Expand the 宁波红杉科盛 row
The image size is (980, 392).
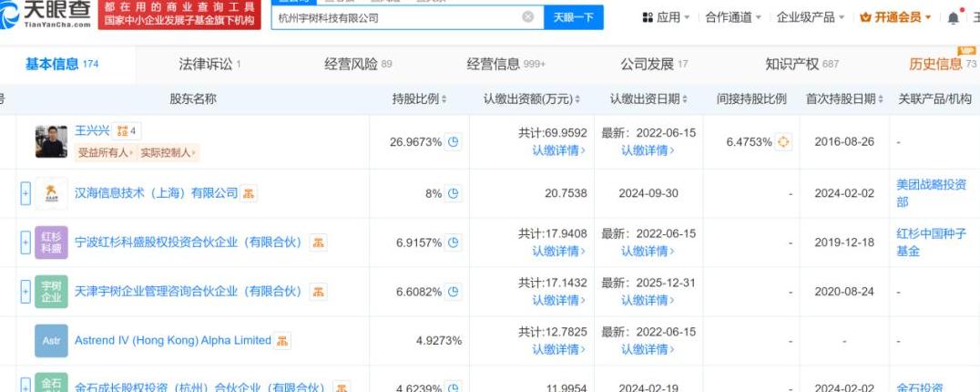[26, 242]
